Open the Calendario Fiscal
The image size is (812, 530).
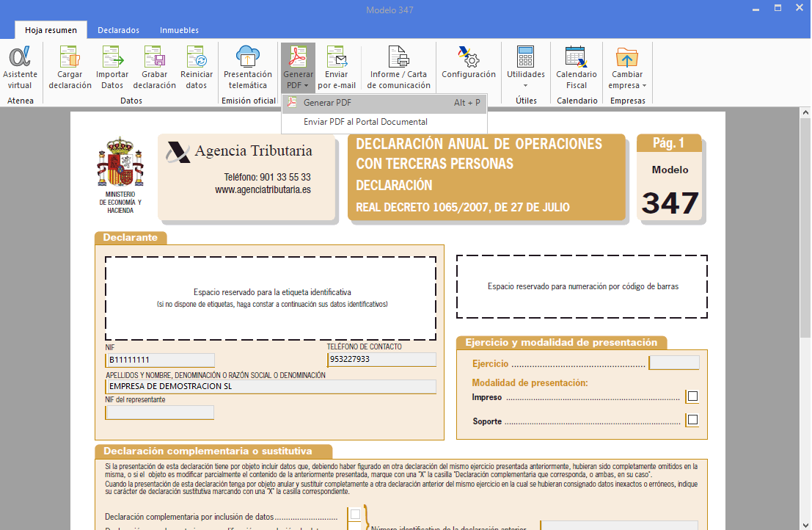pyautogui.click(x=576, y=66)
